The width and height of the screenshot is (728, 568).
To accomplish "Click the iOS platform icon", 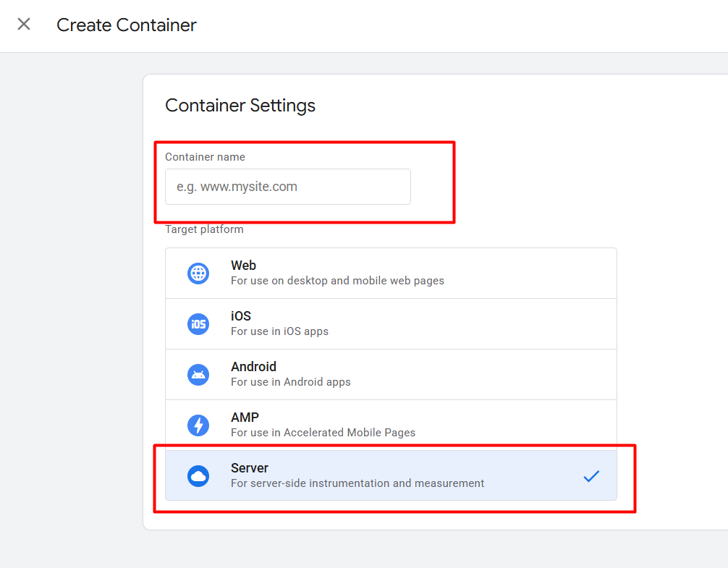I will (198, 324).
